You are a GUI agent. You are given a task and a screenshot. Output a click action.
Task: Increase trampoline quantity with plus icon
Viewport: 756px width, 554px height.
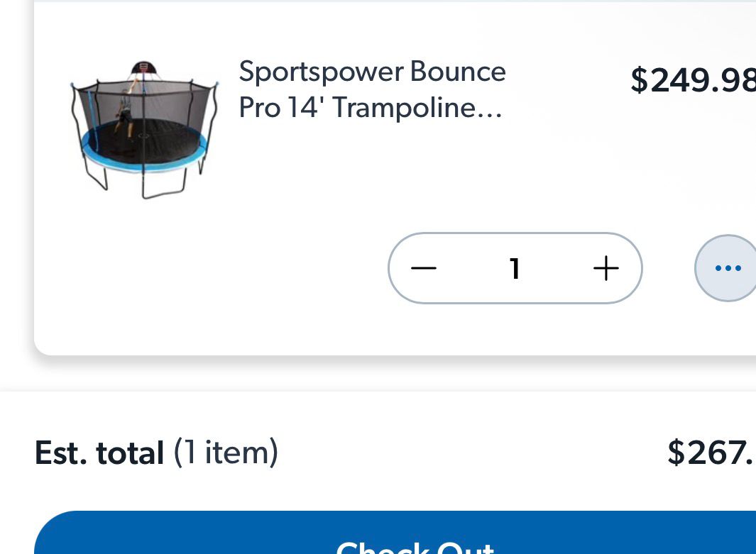(x=606, y=269)
